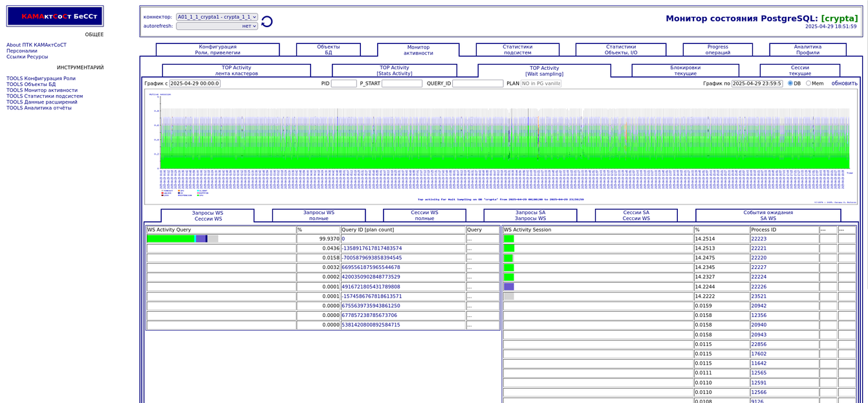Screen dimensions: 868x403
Task: Switch to События ожидания SA WS tab
Action: pos(768,215)
